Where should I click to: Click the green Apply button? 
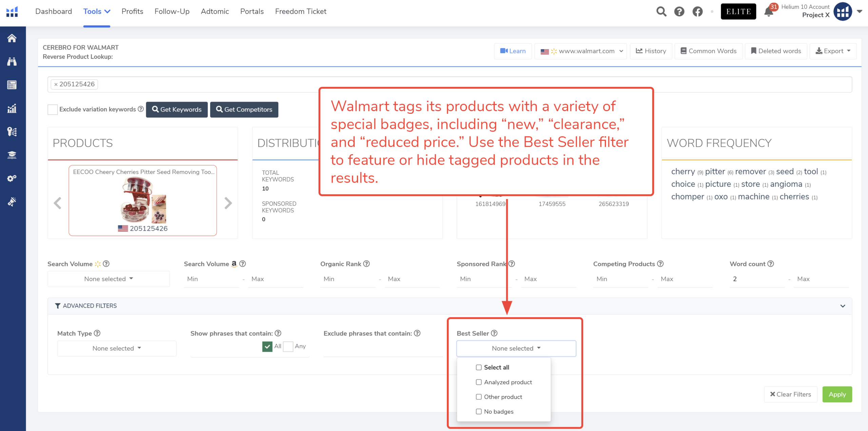tap(837, 394)
